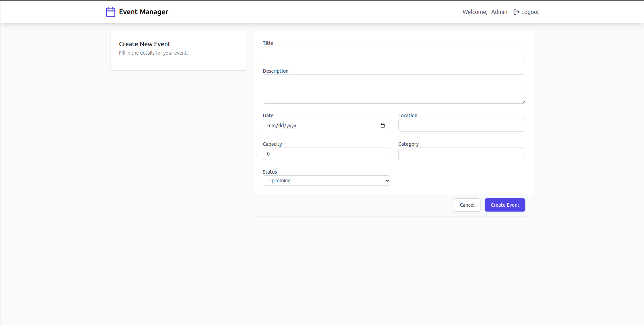
Task: Click the Date field label
Action: click(268, 116)
